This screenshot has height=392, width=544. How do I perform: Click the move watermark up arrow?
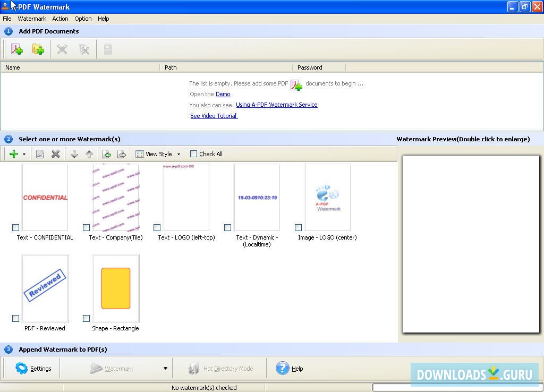point(89,154)
